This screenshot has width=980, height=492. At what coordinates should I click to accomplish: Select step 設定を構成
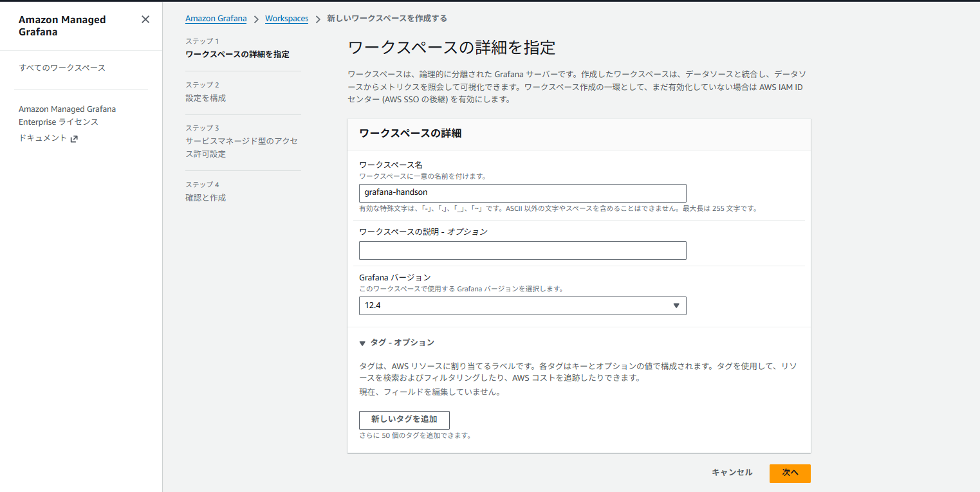[x=206, y=98]
